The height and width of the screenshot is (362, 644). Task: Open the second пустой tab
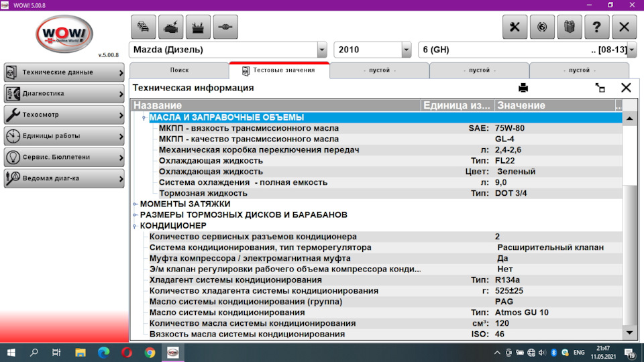point(479,70)
